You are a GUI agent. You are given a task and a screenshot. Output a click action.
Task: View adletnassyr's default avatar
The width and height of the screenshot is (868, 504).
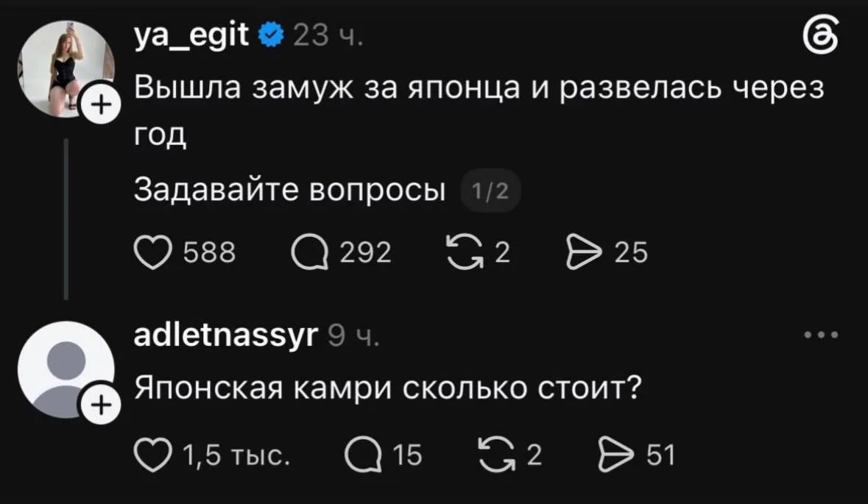[66, 369]
